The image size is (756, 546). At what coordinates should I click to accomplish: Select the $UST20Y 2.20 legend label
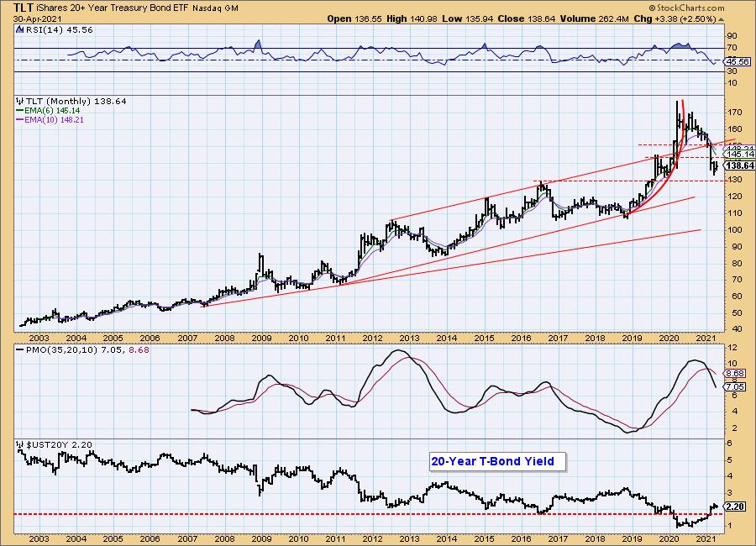(58, 444)
